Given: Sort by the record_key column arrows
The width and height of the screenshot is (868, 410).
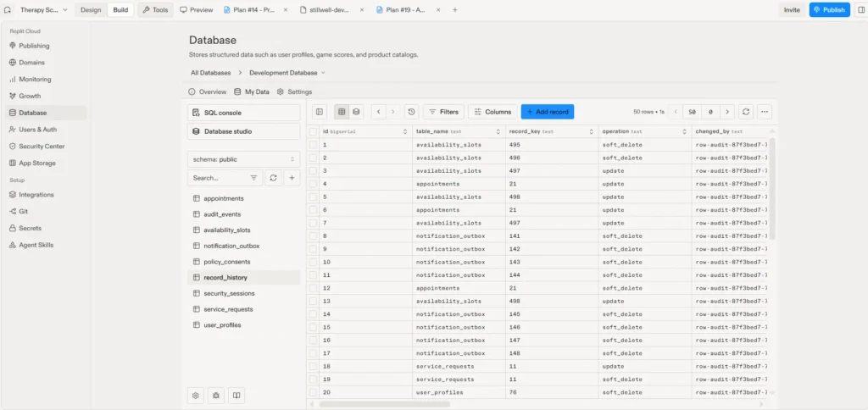Looking at the screenshot, I should [x=591, y=131].
